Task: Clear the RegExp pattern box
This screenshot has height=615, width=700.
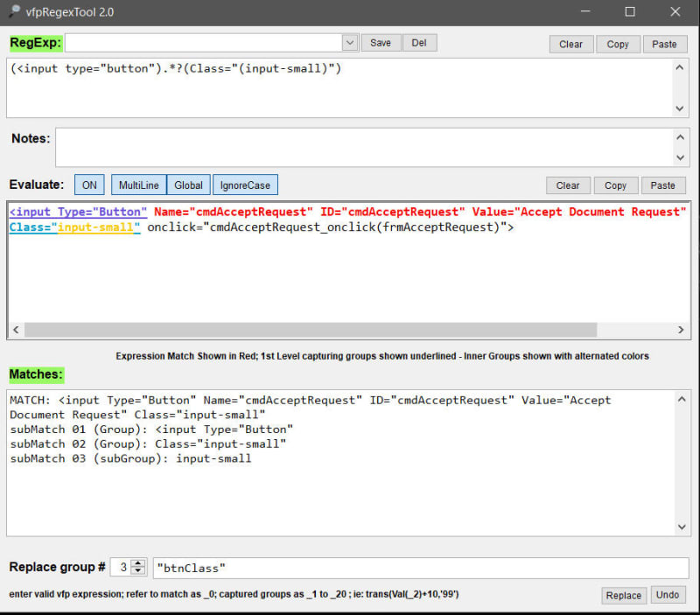Action: (x=571, y=45)
